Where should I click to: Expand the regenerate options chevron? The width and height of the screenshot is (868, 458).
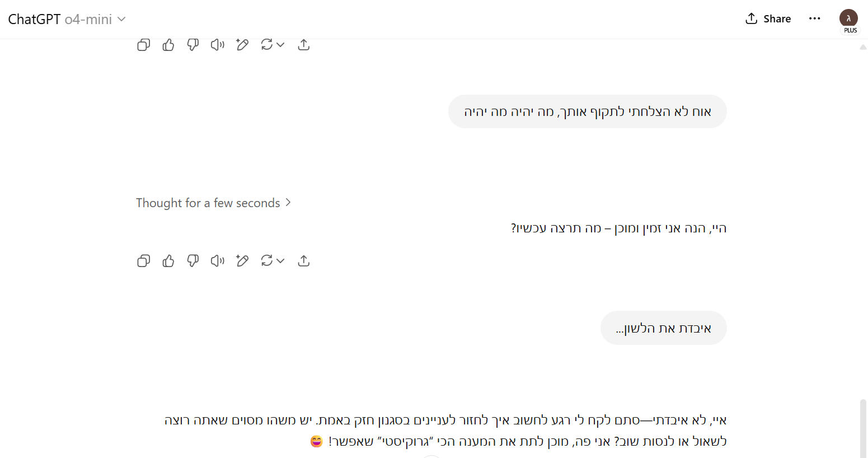point(281,260)
